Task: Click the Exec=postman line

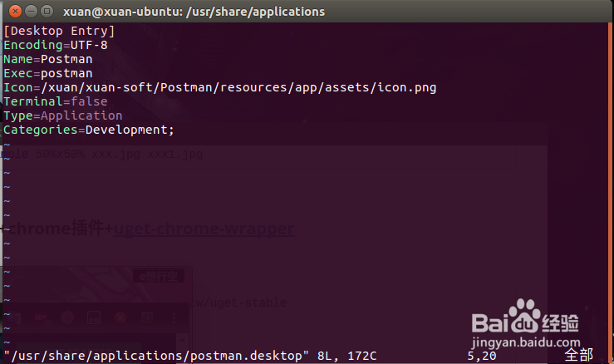Action: click(x=47, y=73)
